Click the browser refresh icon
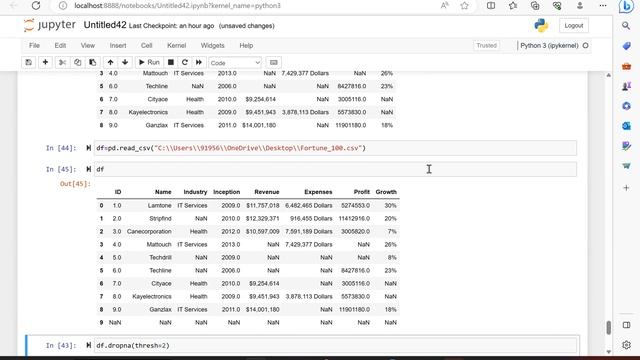Image resolution: width=640 pixels, height=360 pixels. (36, 6)
